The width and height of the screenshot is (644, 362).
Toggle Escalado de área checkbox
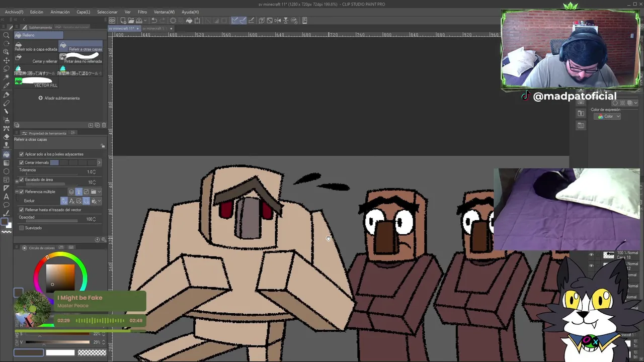tap(21, 179)
